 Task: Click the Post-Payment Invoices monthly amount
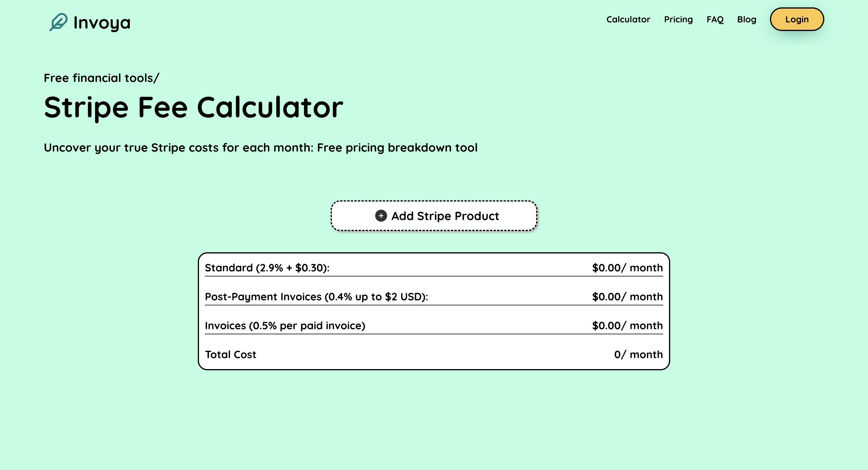pyautogui.click(x=627, y=297)
